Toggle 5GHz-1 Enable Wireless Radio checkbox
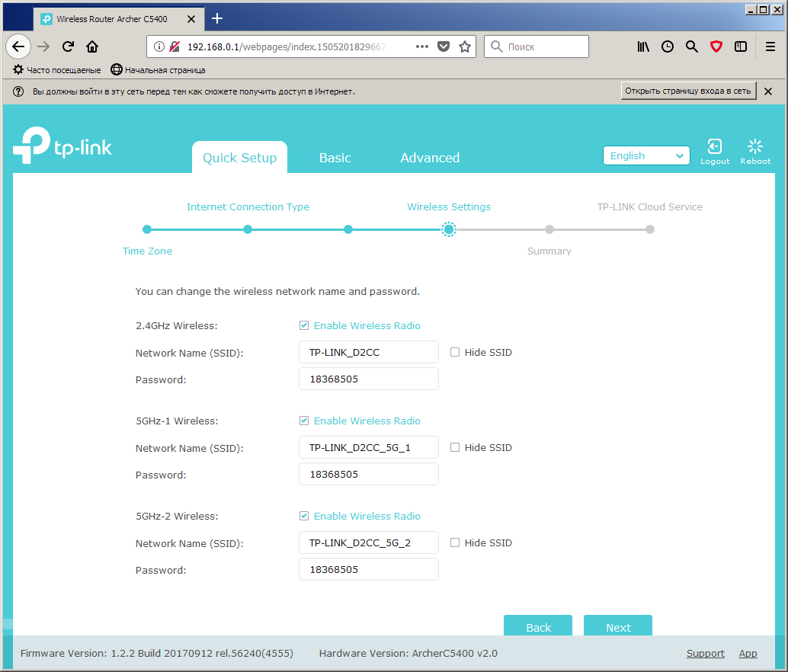This screenshot has width=788, height=672. coord(304,421)
